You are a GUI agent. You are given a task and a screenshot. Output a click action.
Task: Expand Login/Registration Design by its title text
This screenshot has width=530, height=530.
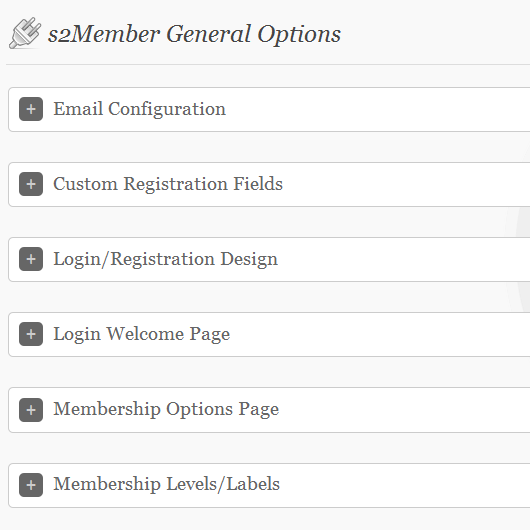tap(166, 260)
